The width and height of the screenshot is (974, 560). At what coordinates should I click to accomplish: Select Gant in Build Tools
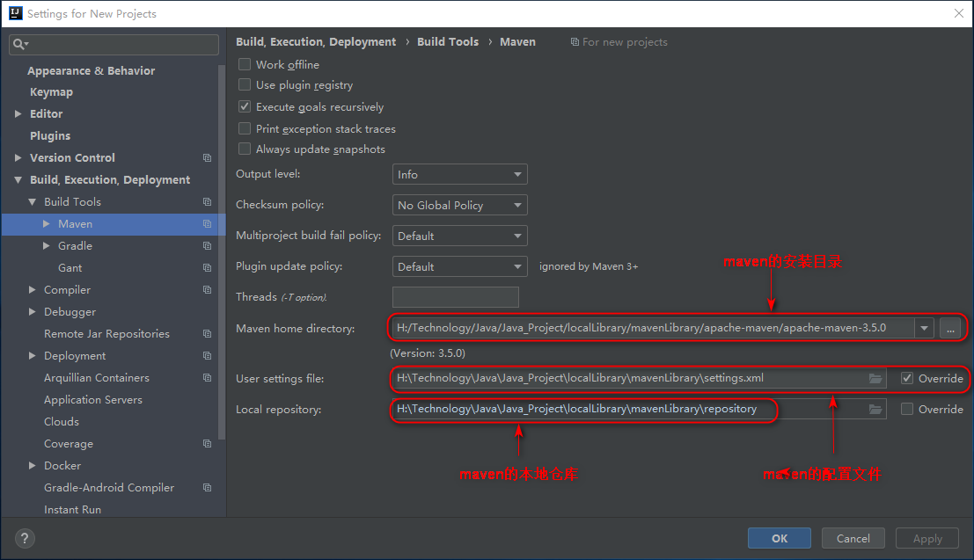click(x=70, y=267)
